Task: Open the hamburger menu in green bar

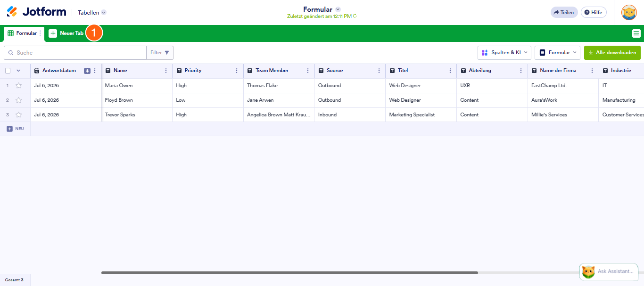Action: point(636,33)
